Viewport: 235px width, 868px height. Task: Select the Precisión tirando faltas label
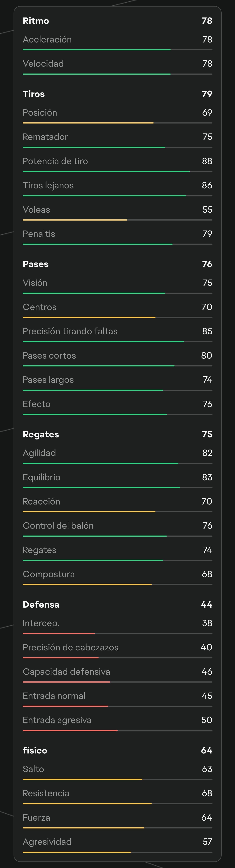tap(70, 331)
